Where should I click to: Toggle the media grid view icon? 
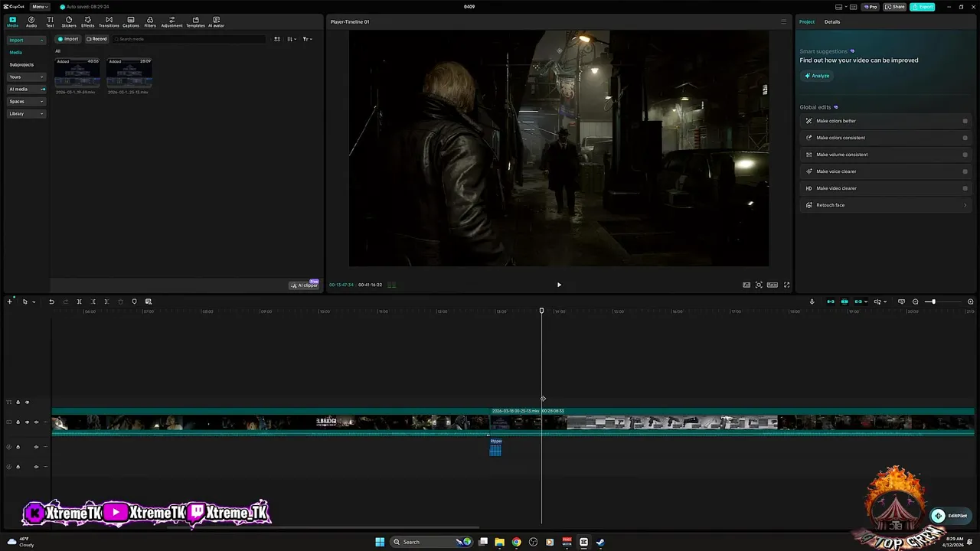point(277,39)
